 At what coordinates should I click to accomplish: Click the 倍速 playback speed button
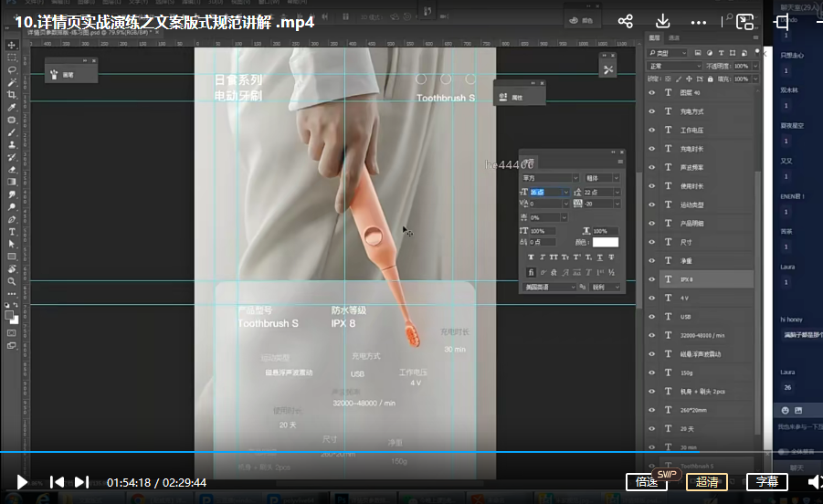click(647, 482)
